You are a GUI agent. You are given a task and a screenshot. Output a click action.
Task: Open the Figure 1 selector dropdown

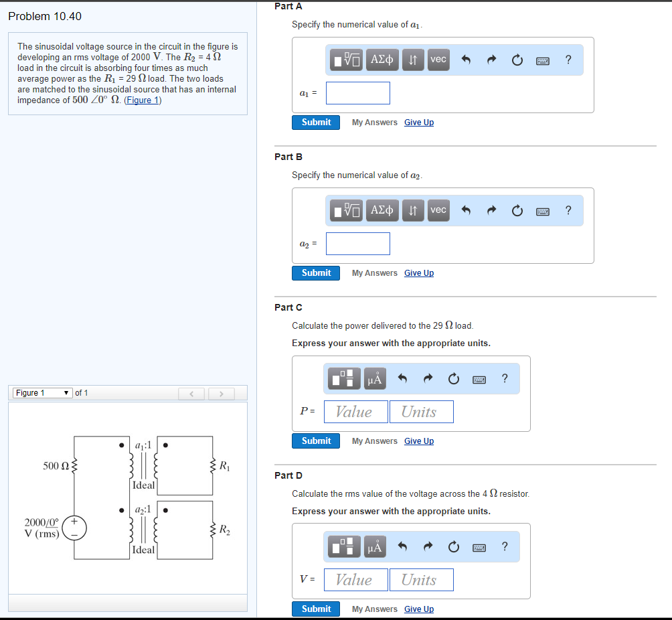42,392
